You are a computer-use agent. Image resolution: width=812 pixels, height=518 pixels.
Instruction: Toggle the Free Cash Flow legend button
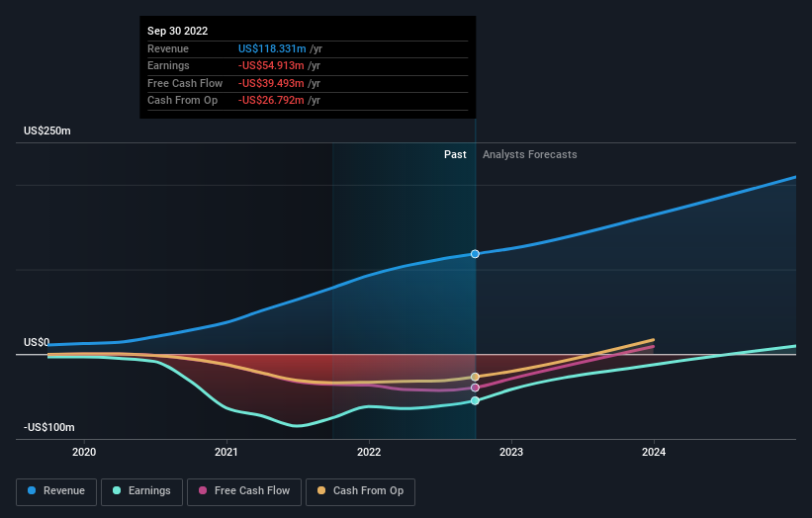point(244,491)
